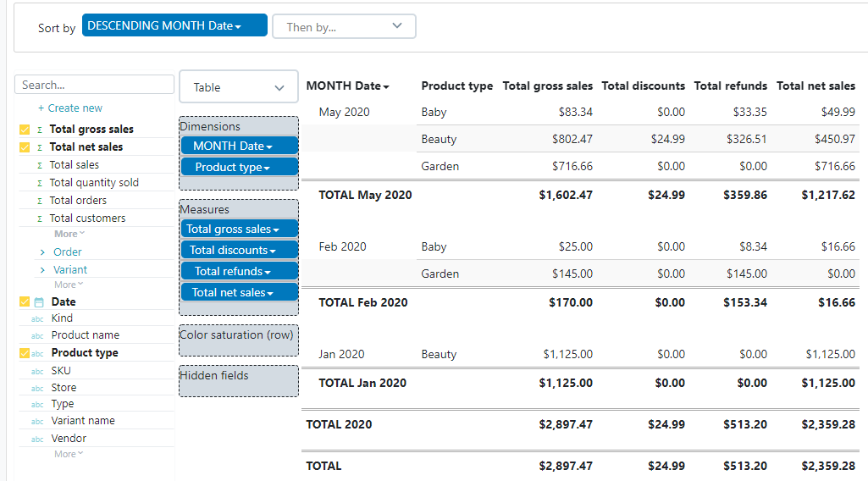Expand the Variant field group
This screenshot has height=481, width=868.
pos(42,270)
